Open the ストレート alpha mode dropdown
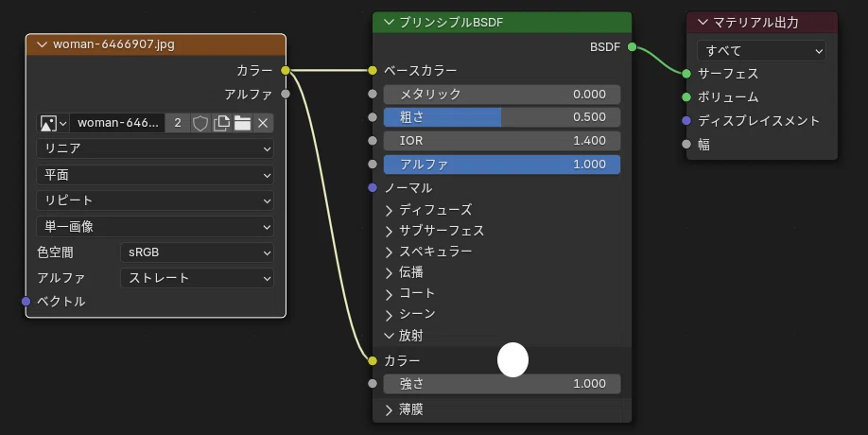This screenshot has width=868, height=435. 197,278
